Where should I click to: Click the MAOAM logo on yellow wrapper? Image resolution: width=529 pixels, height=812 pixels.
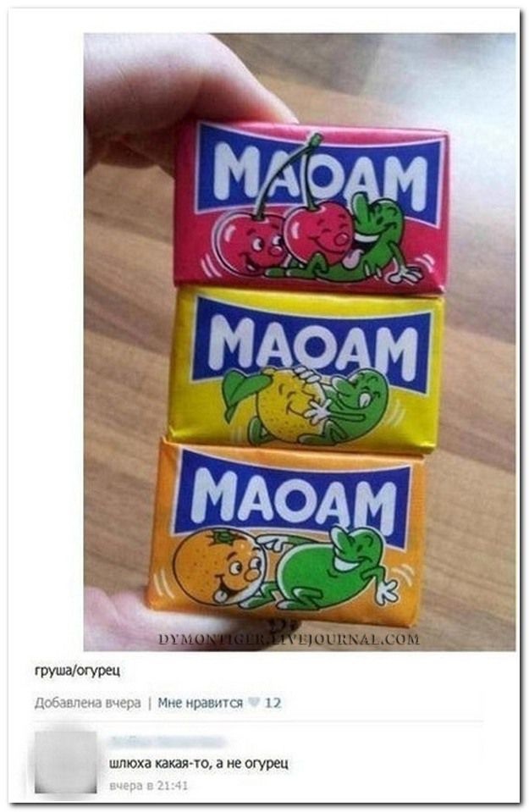312,344
